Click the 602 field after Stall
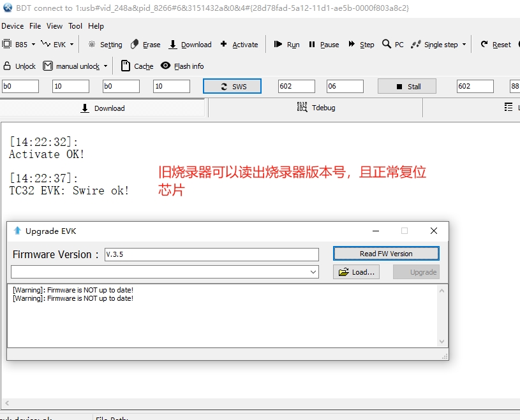 click(x=475, y=86)
